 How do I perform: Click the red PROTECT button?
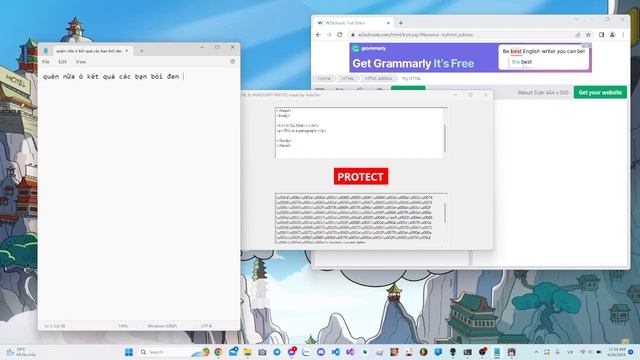tap(361, 176)
